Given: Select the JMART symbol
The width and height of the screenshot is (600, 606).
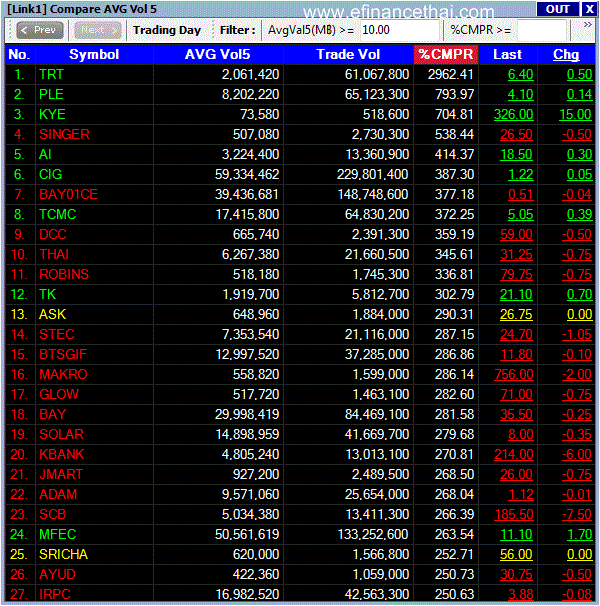Looking at the screenshot, I should tap(61, 475).
